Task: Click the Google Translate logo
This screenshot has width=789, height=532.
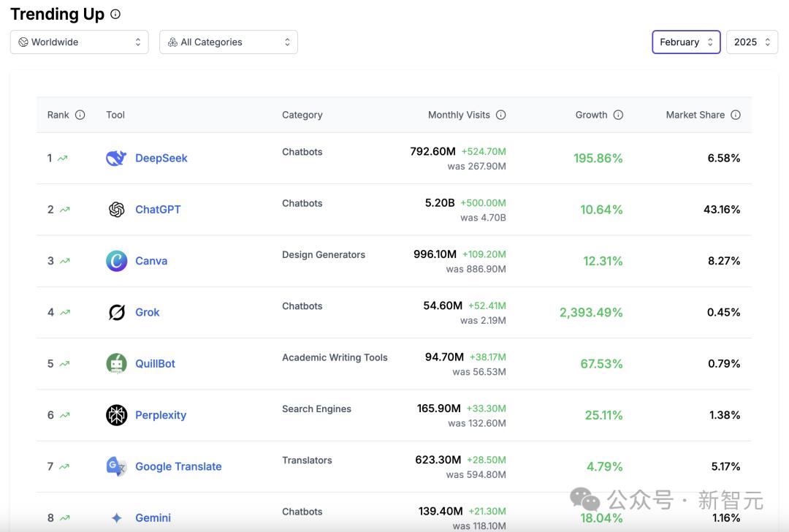Action: click(116, 466)
